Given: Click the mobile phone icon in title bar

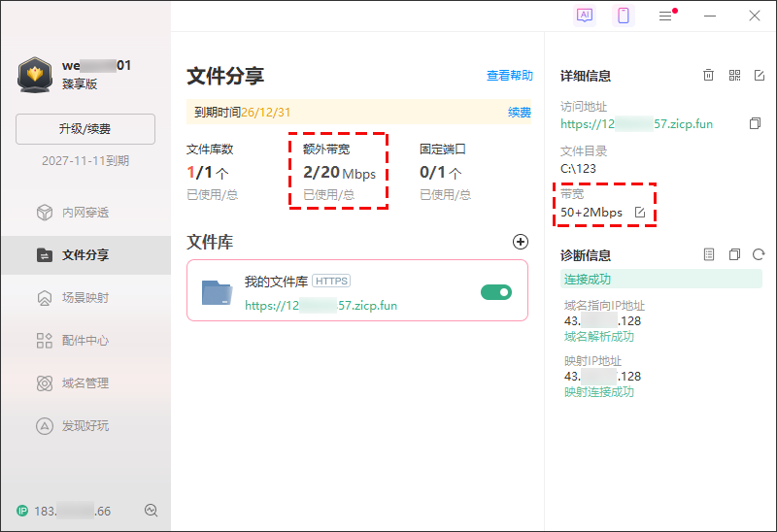Looking at the screenshot, I should tap(624, 16).
